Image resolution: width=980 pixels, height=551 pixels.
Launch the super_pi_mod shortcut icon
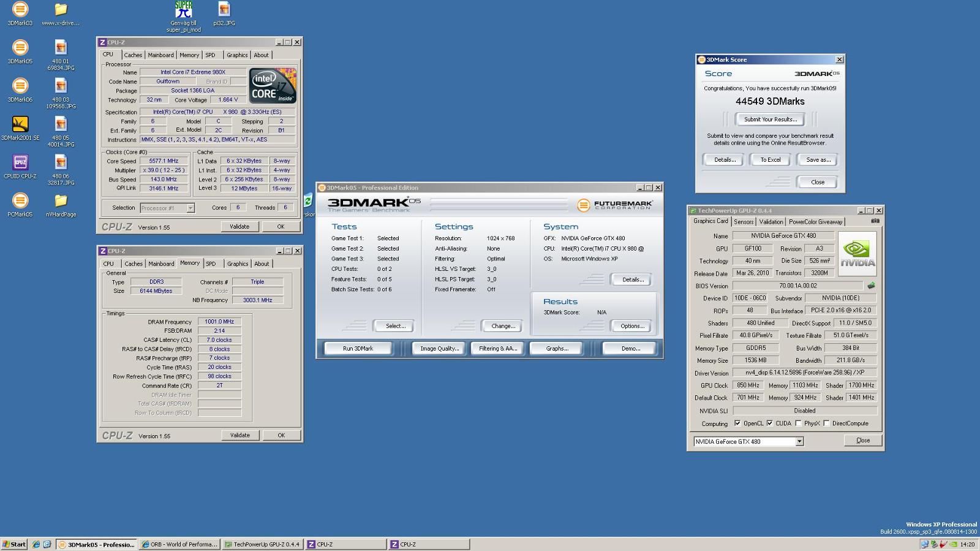pyautogui.click(x=184, y=17)
